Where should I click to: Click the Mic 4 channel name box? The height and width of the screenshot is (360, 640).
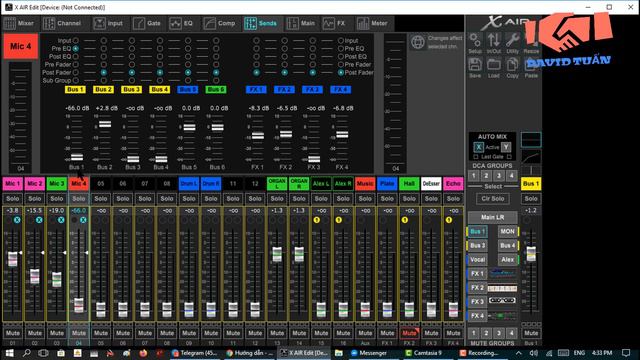(20, 46)
